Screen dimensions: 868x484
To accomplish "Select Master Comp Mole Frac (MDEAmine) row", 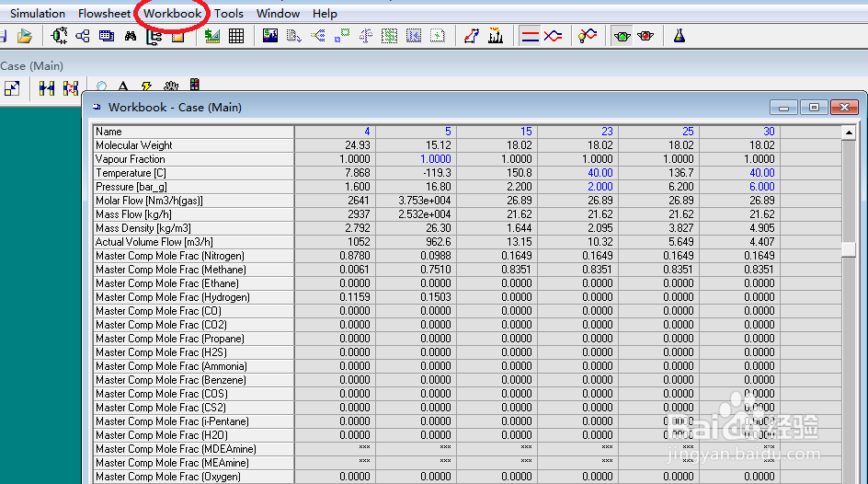I will click(x=193, y=449).
